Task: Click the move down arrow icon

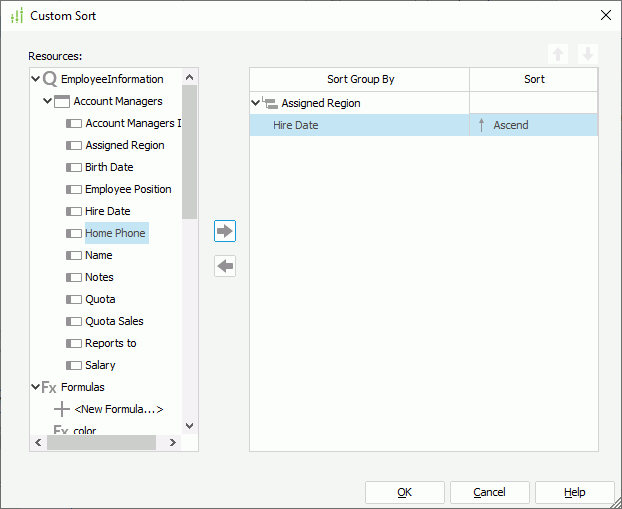Action: [x=588, y=54]
